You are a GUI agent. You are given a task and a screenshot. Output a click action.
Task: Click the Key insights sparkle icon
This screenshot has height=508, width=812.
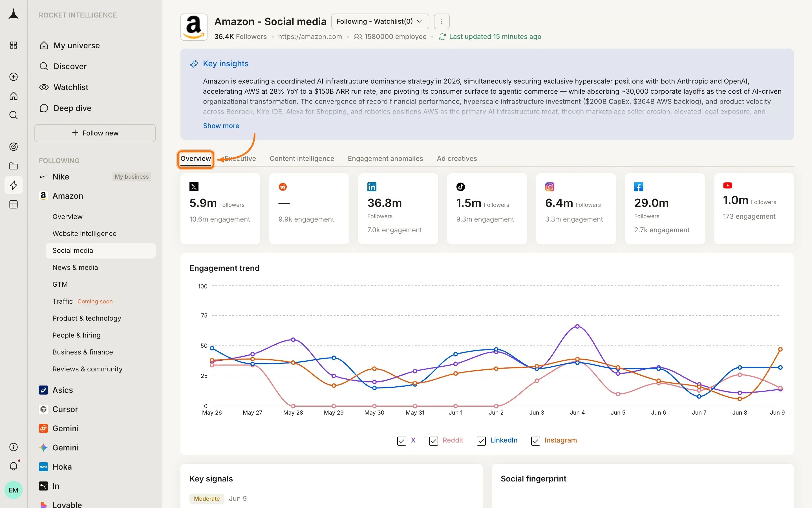194,64
